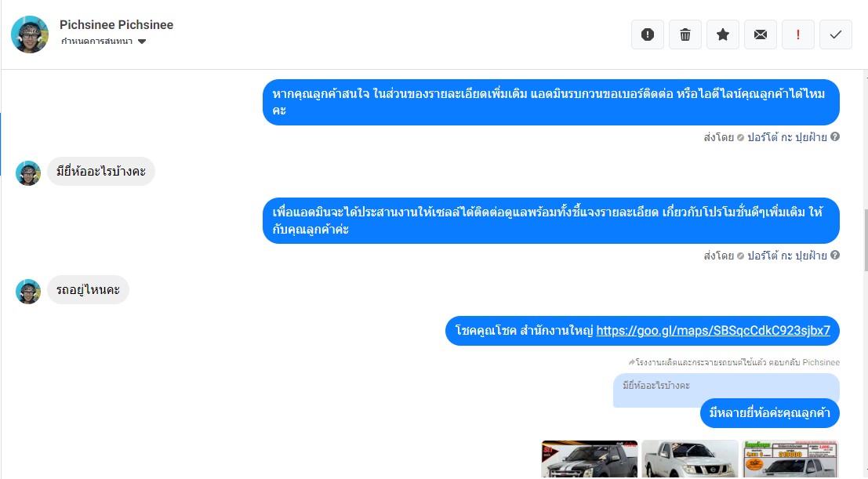Expand the assign conversation dropdown arrow
This screenshot has height=479, width=868.
click(142, 42)
